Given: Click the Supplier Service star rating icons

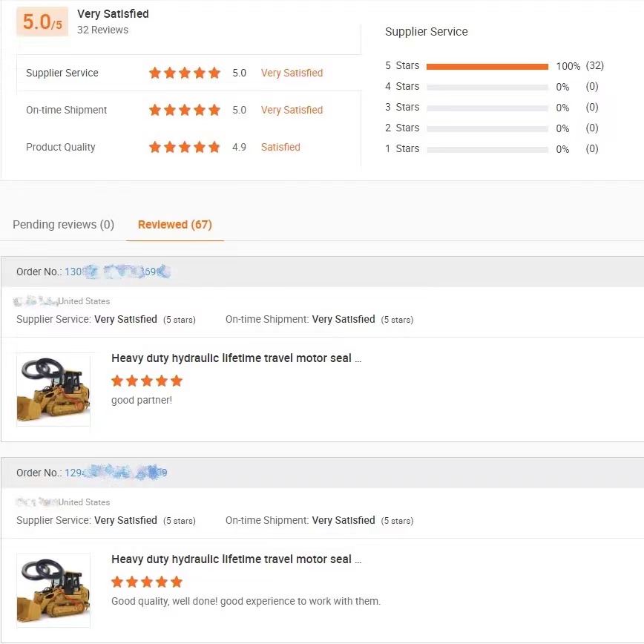Looking at the screenshot, I should [x=185, y=73].
